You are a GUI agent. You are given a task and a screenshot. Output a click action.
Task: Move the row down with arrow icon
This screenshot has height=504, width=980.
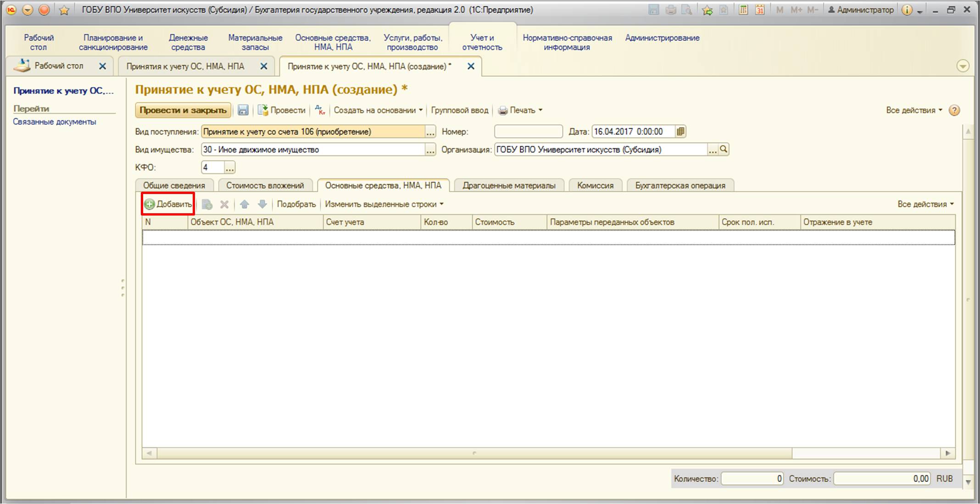pyautogui.click(x=262, y=204)
